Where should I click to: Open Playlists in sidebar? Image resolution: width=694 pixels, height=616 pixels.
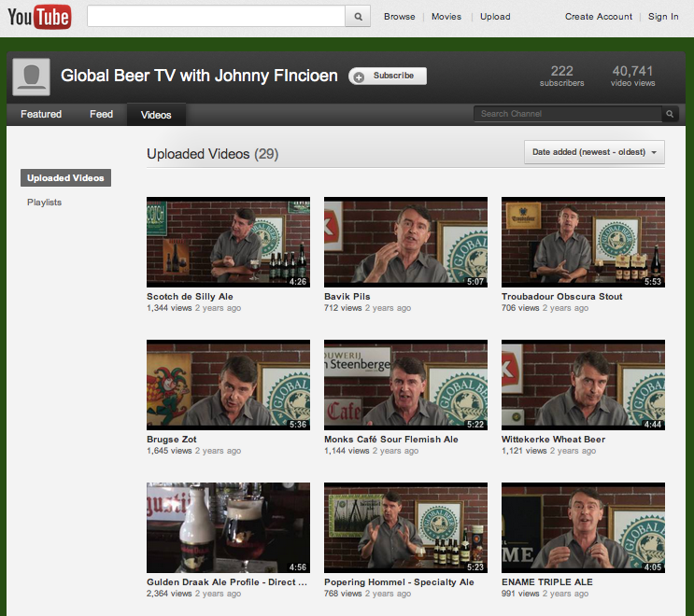click(x=44, y=203)
